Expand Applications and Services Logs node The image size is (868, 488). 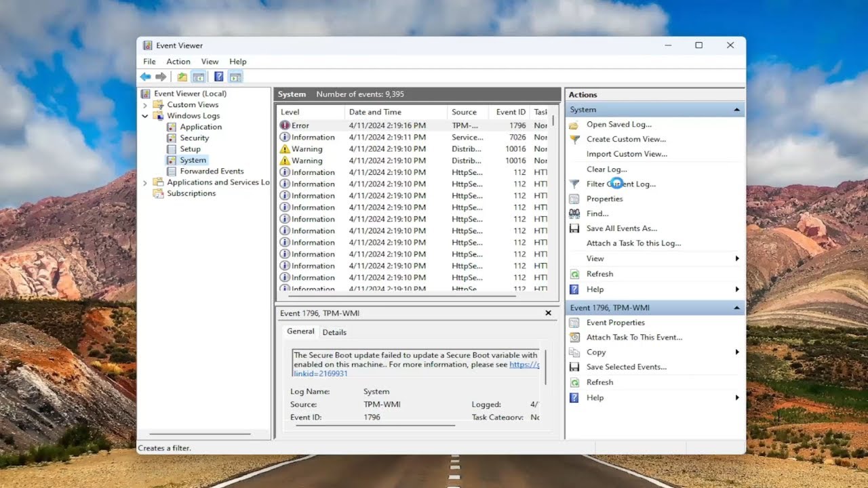pos(144,183)
